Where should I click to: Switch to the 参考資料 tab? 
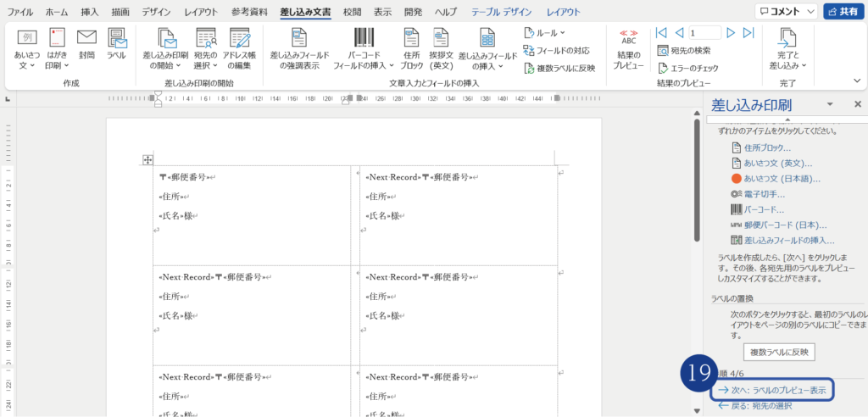coord(249,12)
